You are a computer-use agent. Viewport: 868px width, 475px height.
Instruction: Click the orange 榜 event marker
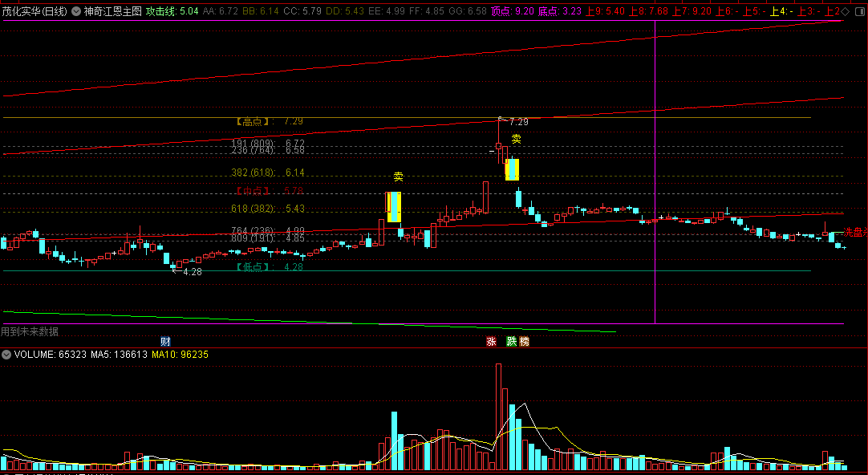[x=524, y=341]
